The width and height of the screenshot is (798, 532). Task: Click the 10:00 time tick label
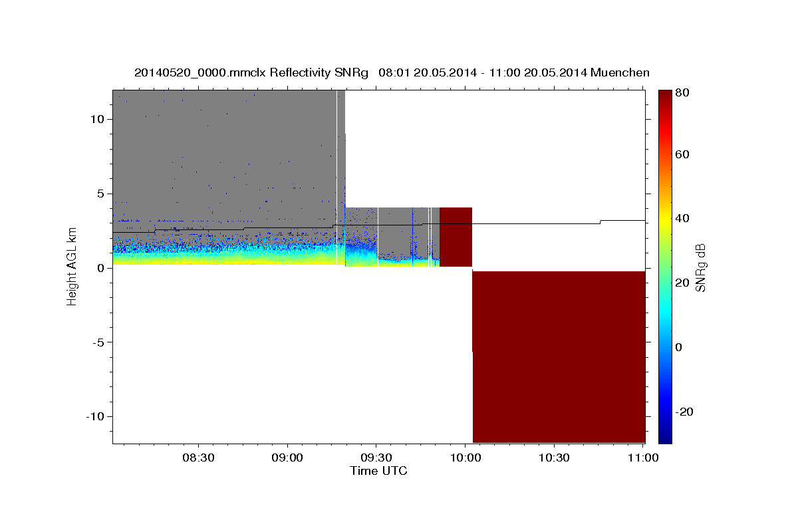coord(465,458)
